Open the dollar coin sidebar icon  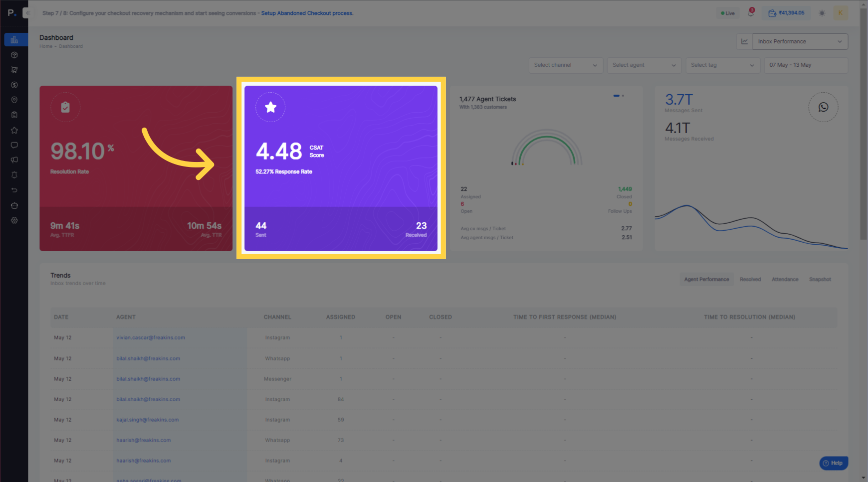[14, 85]
